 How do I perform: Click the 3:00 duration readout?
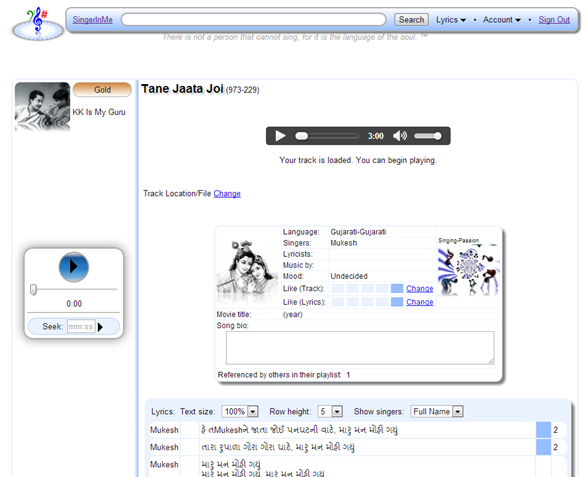(x=375, y=136)
